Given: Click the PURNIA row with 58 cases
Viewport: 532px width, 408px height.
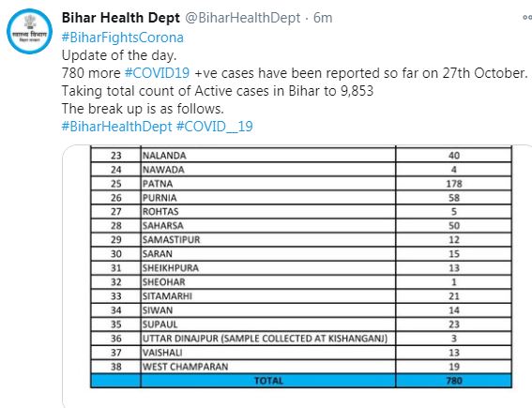Looking at the screenshot, I should click(301, 198).
